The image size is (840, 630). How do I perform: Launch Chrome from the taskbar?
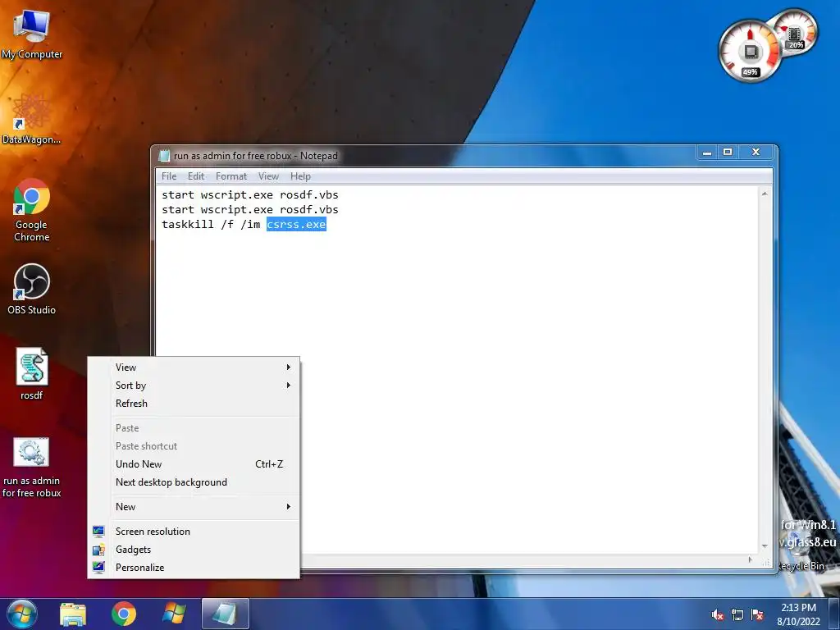[124, 614]
